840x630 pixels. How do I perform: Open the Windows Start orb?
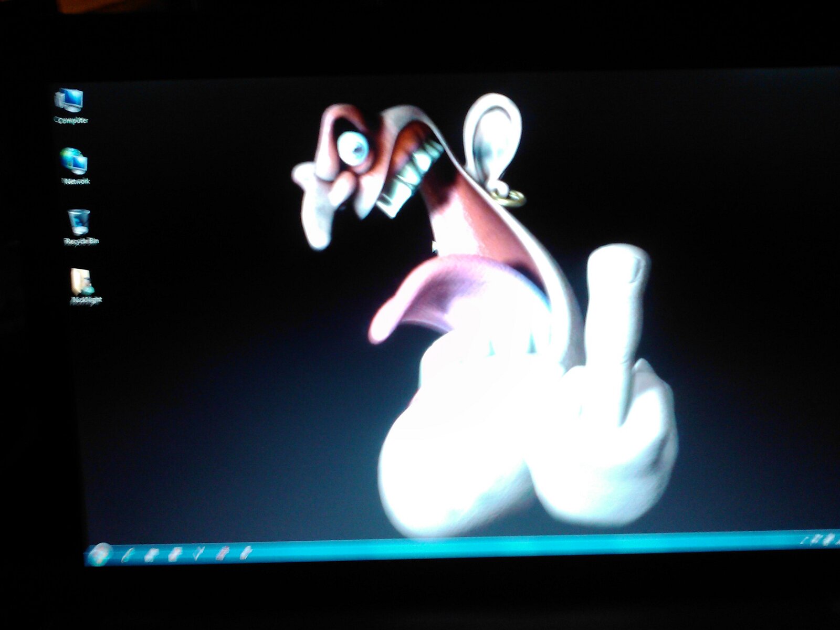tap(99, 553)
